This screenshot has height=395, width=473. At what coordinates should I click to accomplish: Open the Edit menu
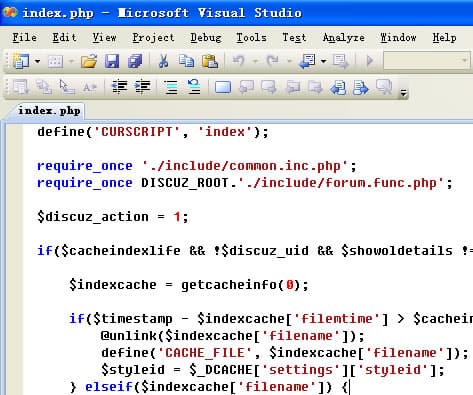(x=64, y=37)
